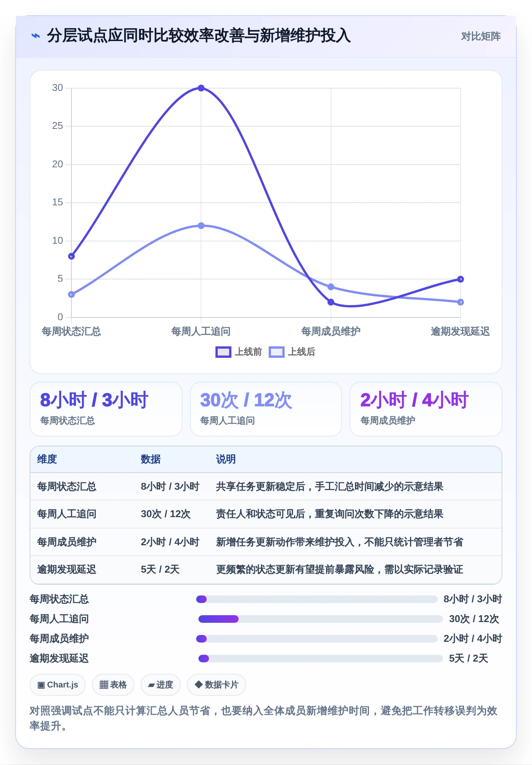Click the 每周人工追问 x-axis label
The image size is (532, 765).
(x=201, y=332)
